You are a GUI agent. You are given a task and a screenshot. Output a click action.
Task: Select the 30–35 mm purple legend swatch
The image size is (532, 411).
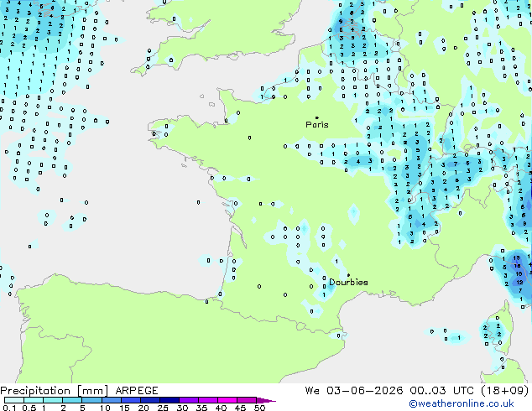189,400
